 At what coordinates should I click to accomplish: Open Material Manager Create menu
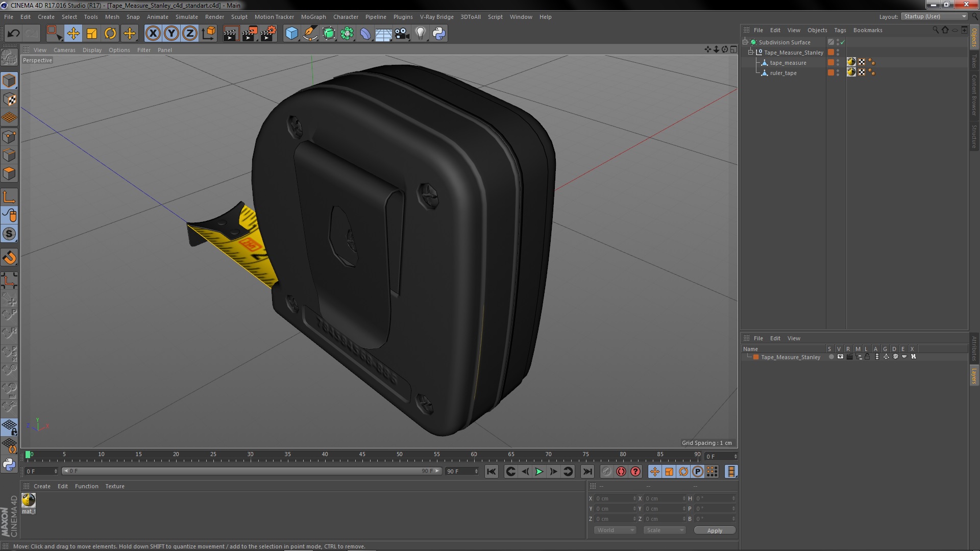(x=42, y=486)
